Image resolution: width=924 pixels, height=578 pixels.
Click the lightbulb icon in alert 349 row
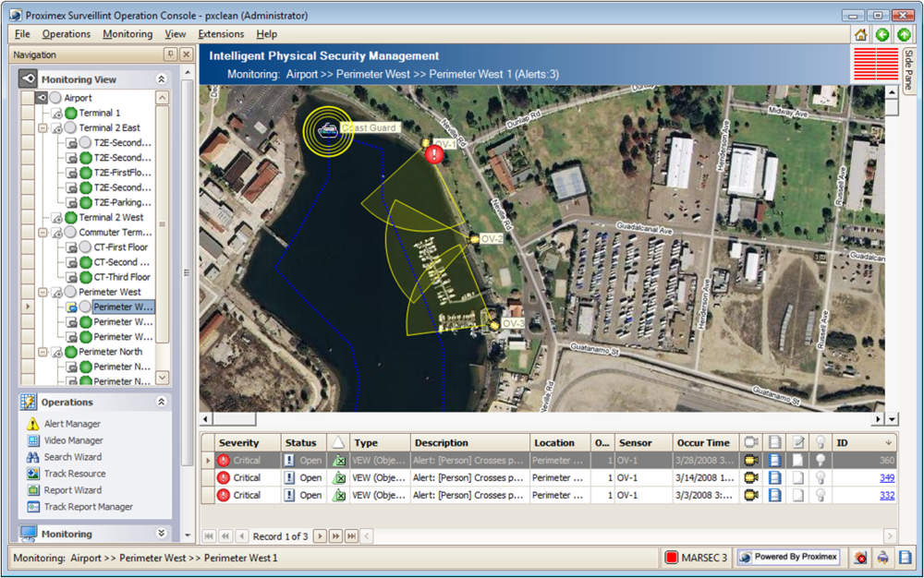point(819,478)
